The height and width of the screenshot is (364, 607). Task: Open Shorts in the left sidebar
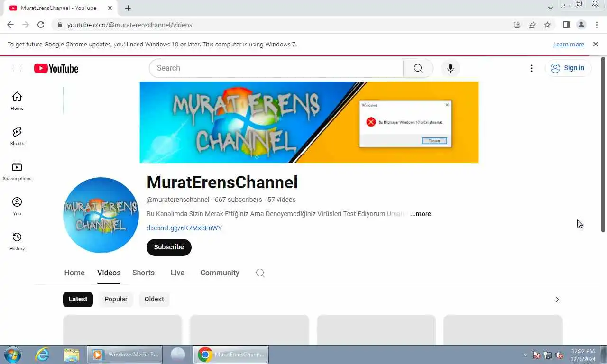17,136
